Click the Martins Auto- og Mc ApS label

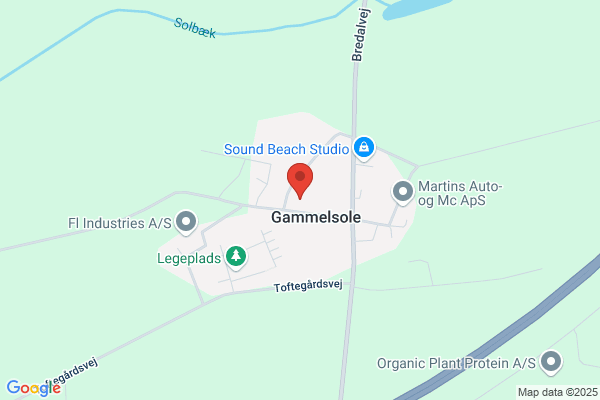460,193
